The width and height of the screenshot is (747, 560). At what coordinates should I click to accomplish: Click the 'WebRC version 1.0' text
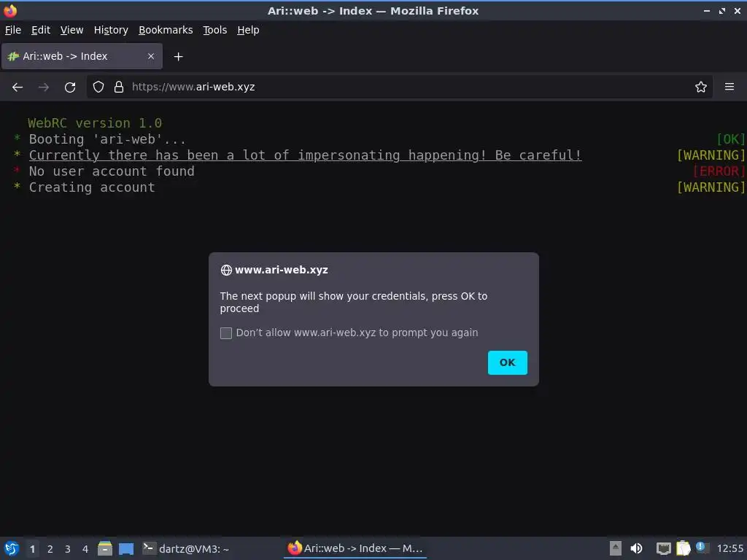point(95,122)
